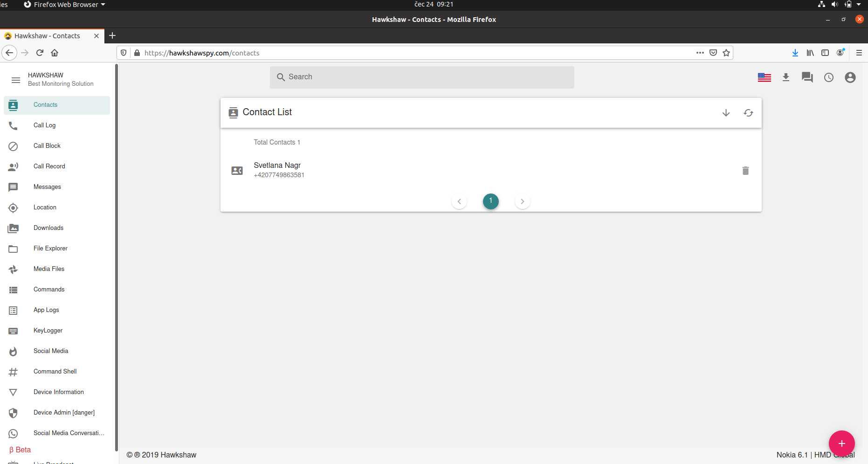Bookmark this page with star
The width and height of the screenshot is (868, 464).
726,53
